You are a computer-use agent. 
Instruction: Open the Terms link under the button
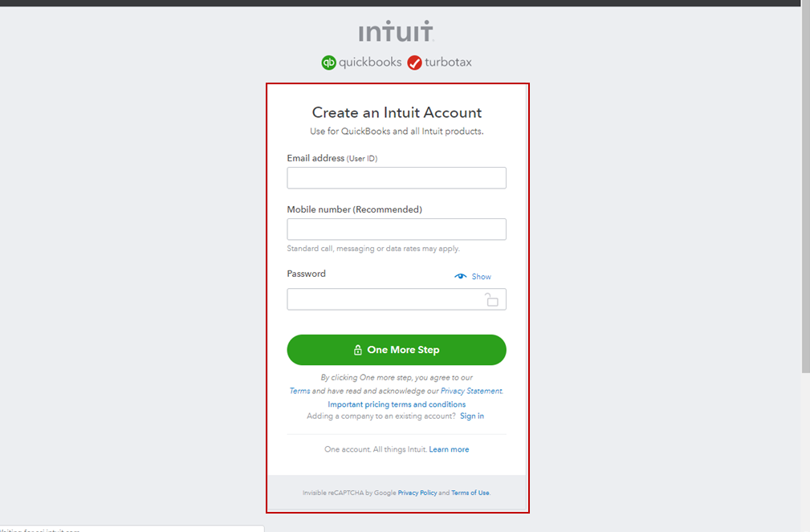pos(299,392)
